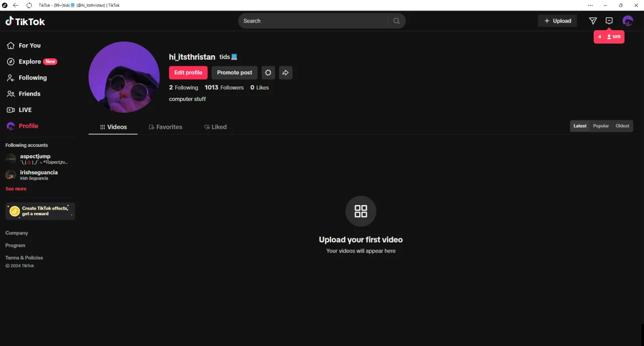Click the upload-first-video grid icon
The height and width of the screenshot is (346, 644).
point(361,211)
